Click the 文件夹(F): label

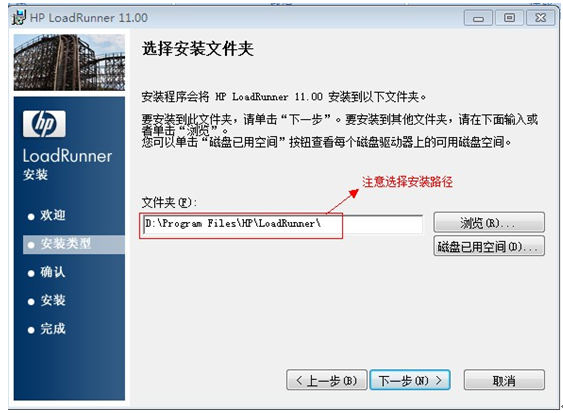169,203
